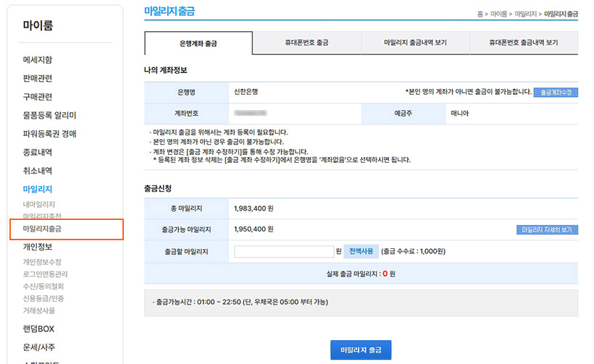This screenshot has height=364, width=594.
Task: Click the 홈 breadcrumb link
Action: 480,14
